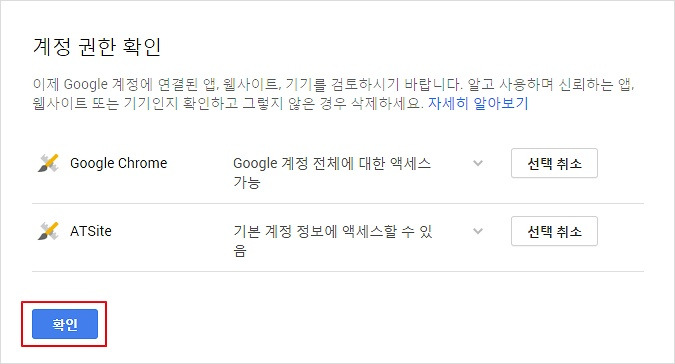Select the ATSite app name
675x364 pixels.
click(91, 231)
